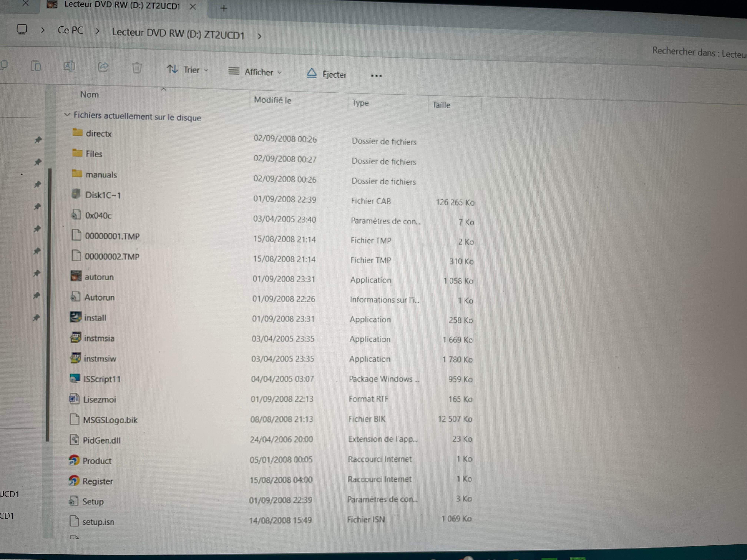Screen dimensions: 747x560
Task: Click the Share icon in toolbar
Action: point(103,67)
